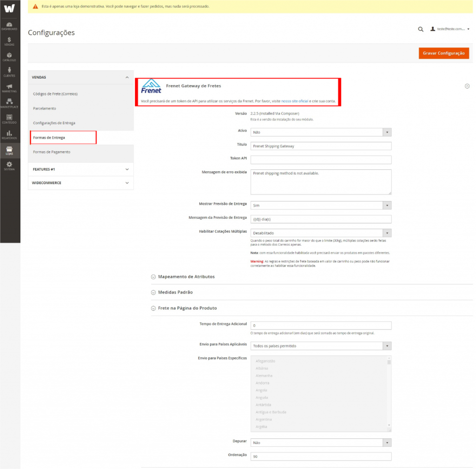Expand Frete na Página do Produto section

click(x=184, y=308)
